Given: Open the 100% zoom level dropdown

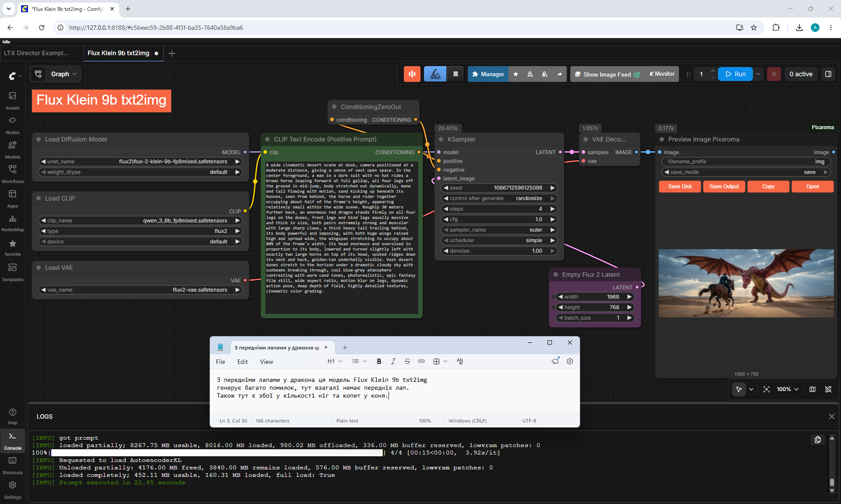Looking at the screenshot, I should click(x=788, y=389).
